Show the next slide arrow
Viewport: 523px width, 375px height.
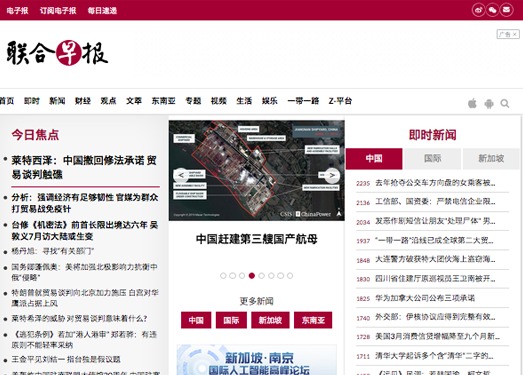[332, 175]
